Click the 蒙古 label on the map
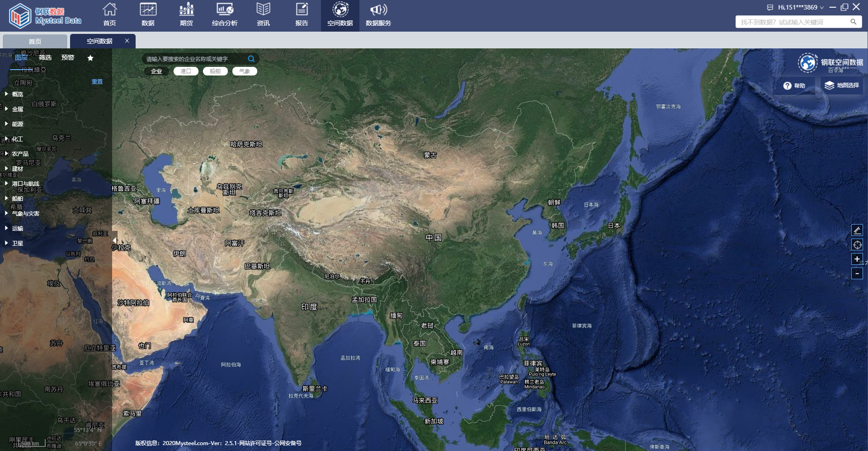Viewport: 868px width, 451px height. pyautogui.click(x=430, y=155)
